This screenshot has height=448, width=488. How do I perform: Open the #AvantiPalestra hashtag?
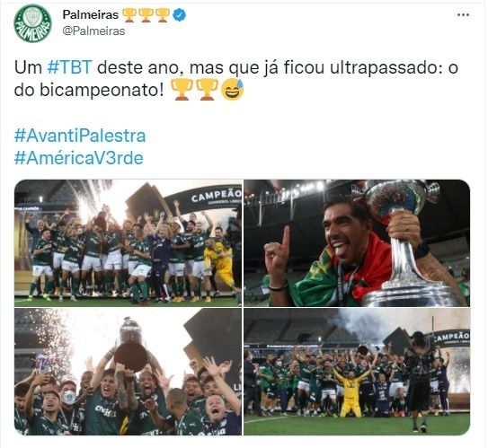pos(80,136)
